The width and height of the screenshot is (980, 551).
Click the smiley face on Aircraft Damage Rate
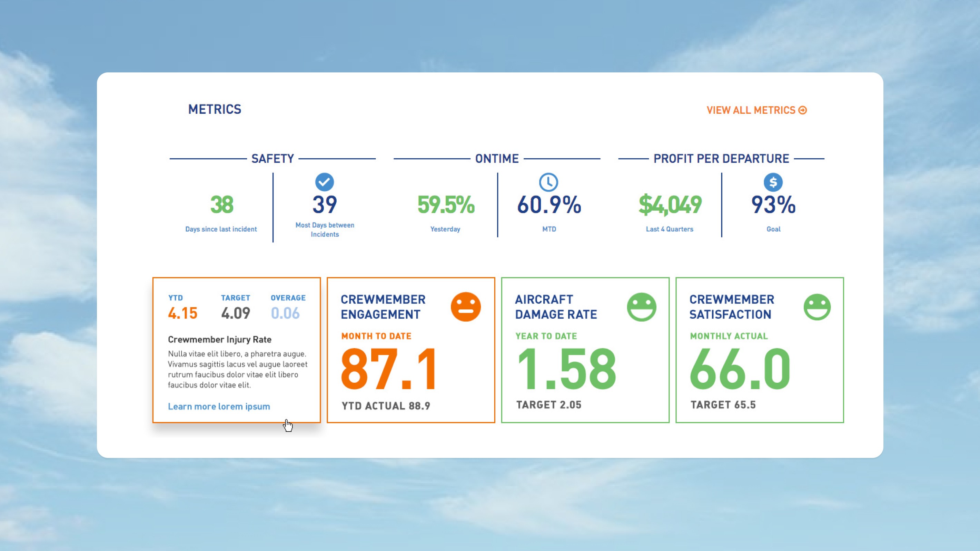[641, 307]
